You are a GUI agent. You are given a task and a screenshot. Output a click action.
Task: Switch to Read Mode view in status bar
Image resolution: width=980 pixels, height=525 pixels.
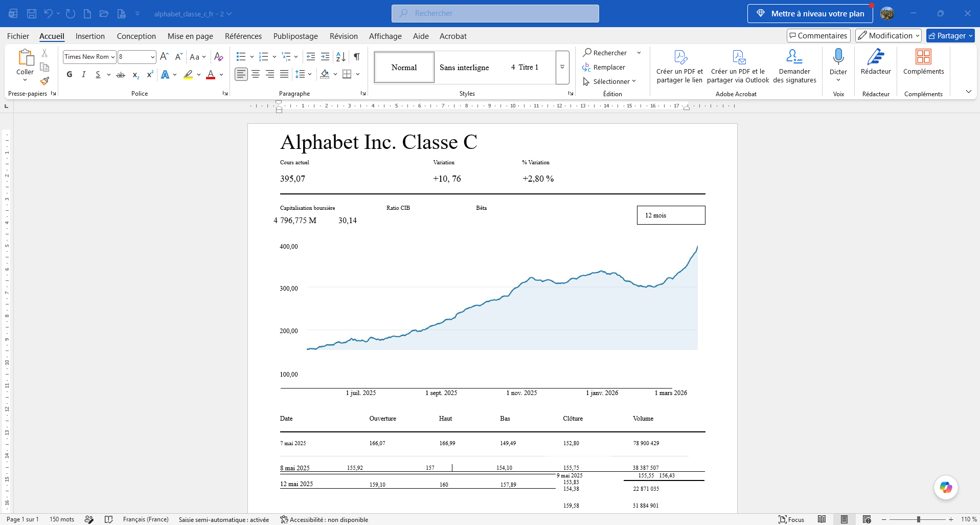pos(822,519)
